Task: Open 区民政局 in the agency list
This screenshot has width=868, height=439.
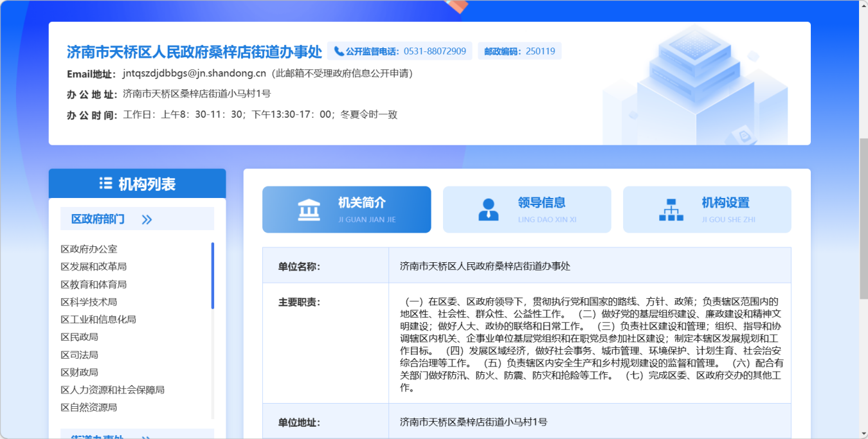Action: pyautogui.click(x=79, y=337)
